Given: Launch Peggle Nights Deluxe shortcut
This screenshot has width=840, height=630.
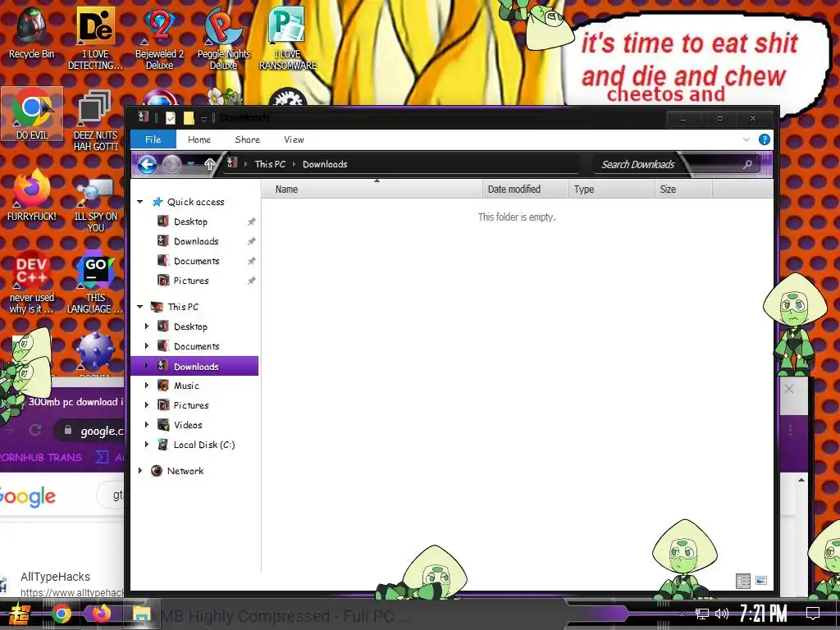Looking at the screenshot, I should click(223, 39).
